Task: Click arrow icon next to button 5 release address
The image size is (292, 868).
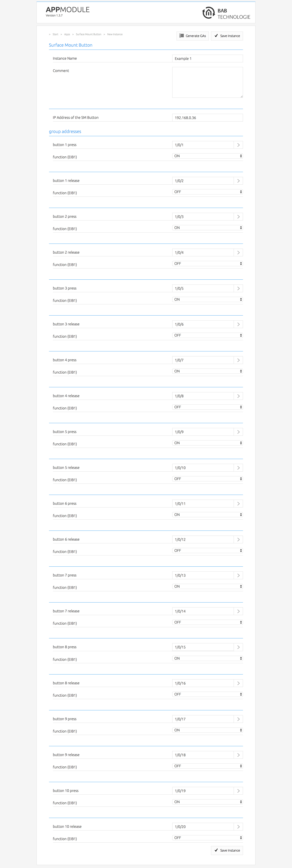Action: tap(238, 468)
